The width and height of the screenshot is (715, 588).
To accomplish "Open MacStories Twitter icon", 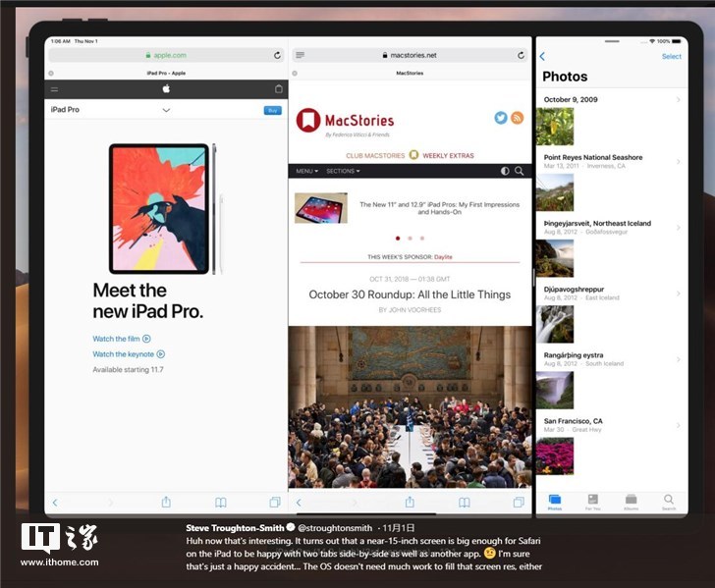I will coord(501,118).
